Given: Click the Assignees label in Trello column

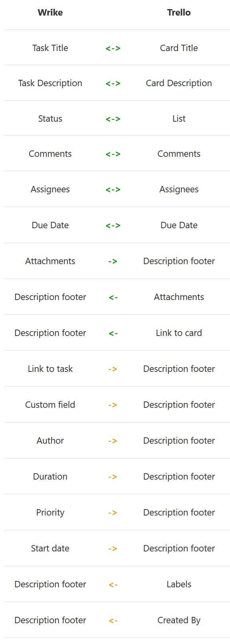Looking at the screenshot, I should (178, 190).
